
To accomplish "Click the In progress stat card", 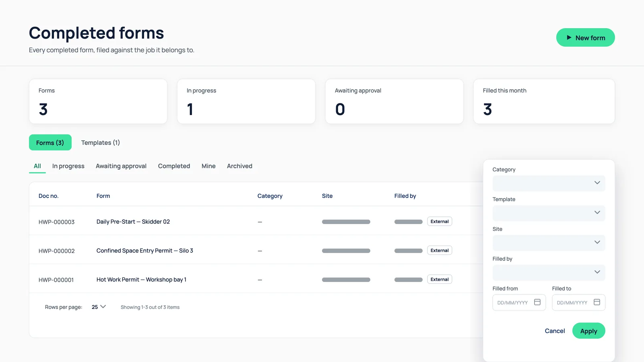I will coord(246,101).
